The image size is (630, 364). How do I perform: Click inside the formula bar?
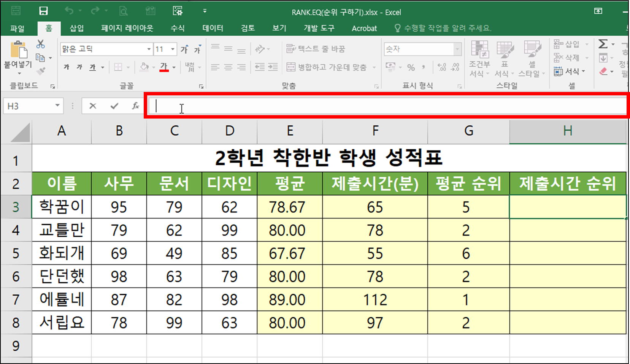pos(266,106)
